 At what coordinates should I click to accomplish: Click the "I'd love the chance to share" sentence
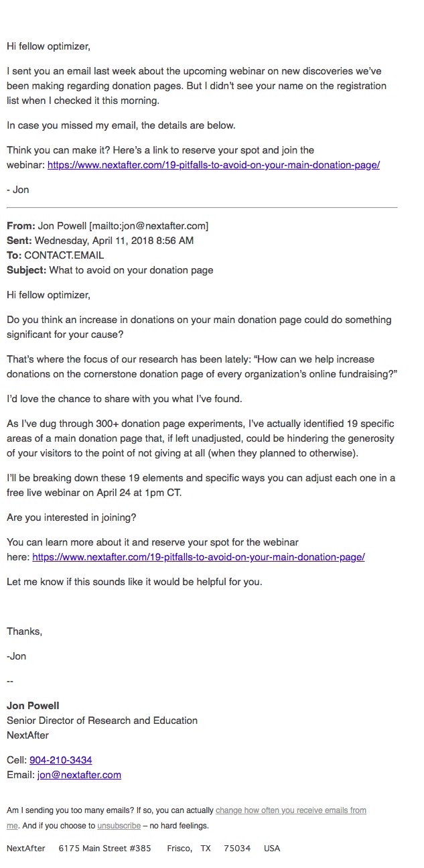click(x=124, y=399)
